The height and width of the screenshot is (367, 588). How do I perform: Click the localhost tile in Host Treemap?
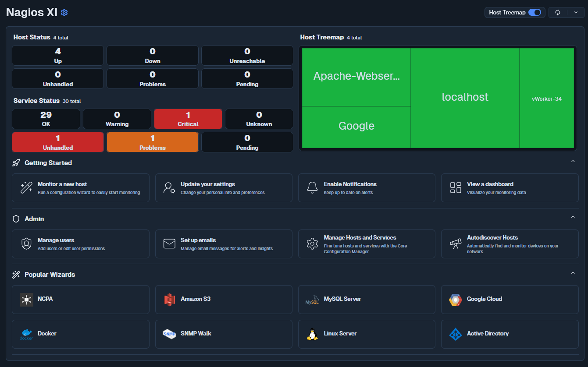[x=465, y=97]
